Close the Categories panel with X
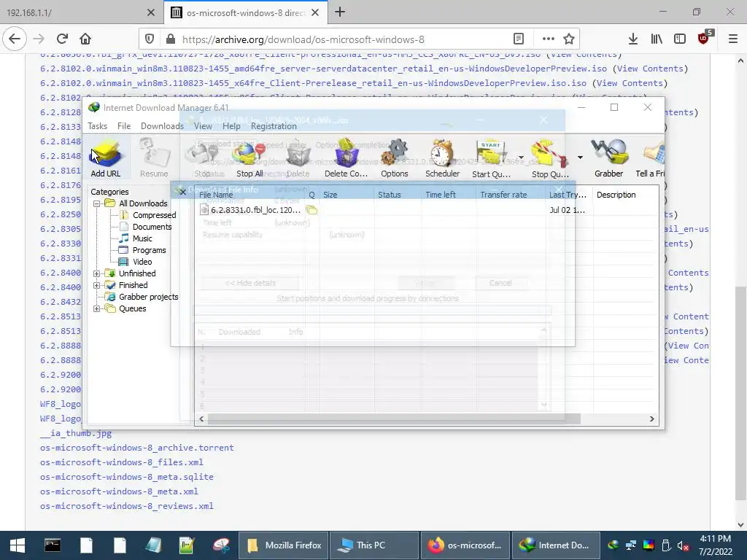 tap(183, 192)
